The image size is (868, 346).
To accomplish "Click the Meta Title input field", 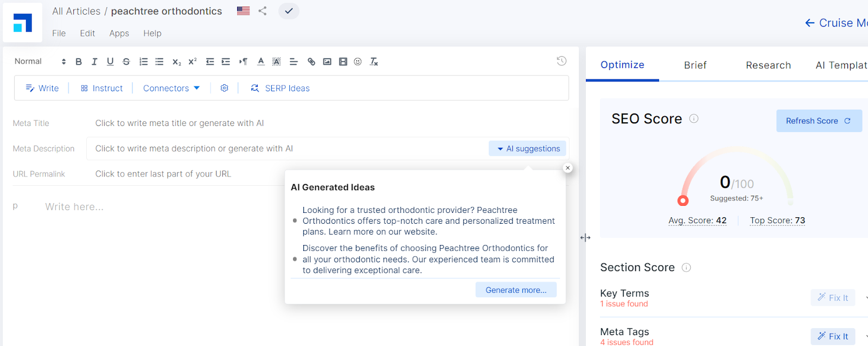I will [x=180, y=123].
